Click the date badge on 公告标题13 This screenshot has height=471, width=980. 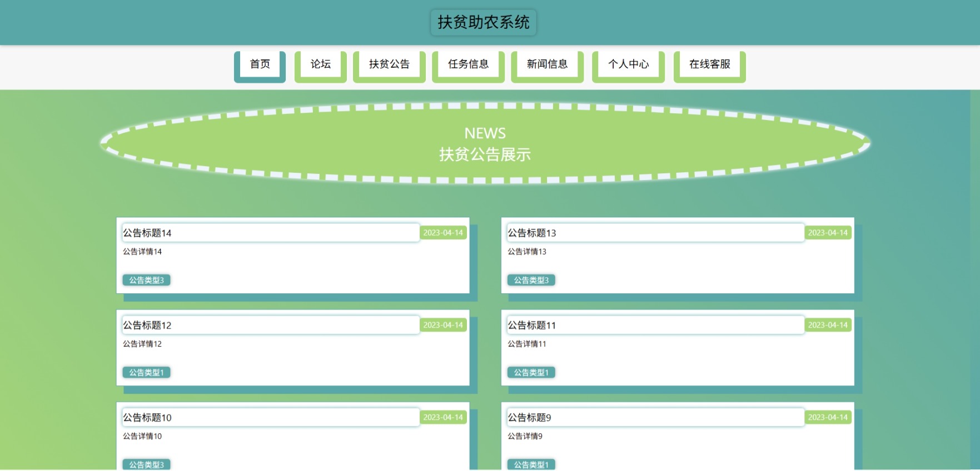coord(828,233)
